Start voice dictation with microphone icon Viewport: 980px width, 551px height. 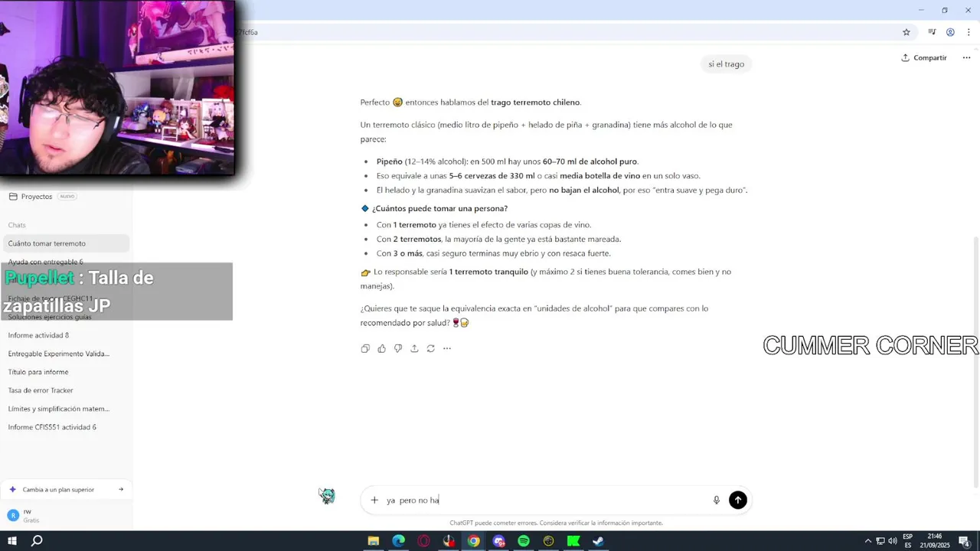pos(717,500)
